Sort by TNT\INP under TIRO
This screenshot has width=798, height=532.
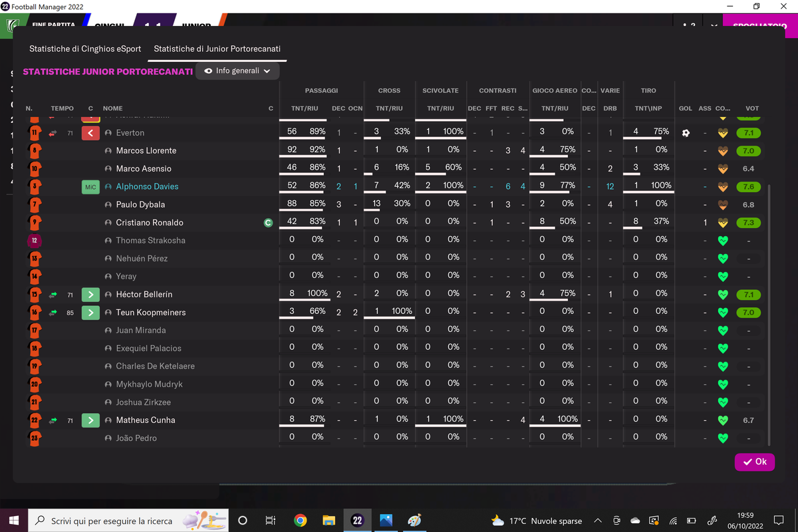tap(648, 108)
